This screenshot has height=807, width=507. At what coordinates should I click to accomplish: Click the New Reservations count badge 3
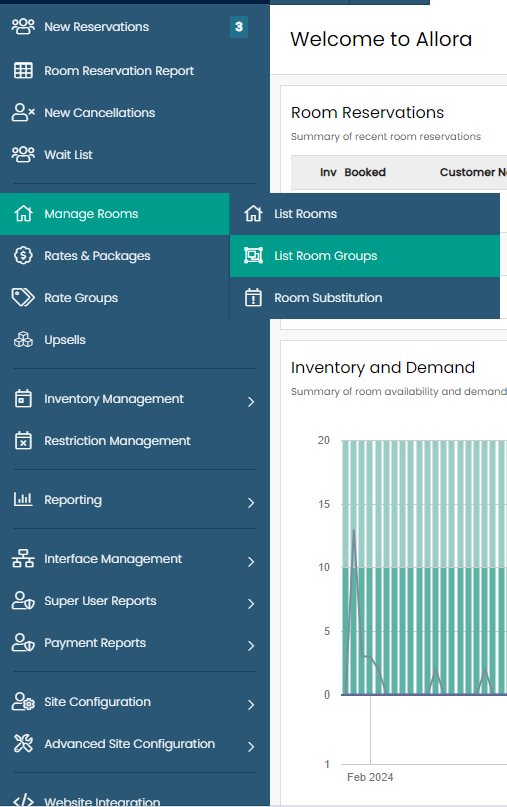point(239,27)
